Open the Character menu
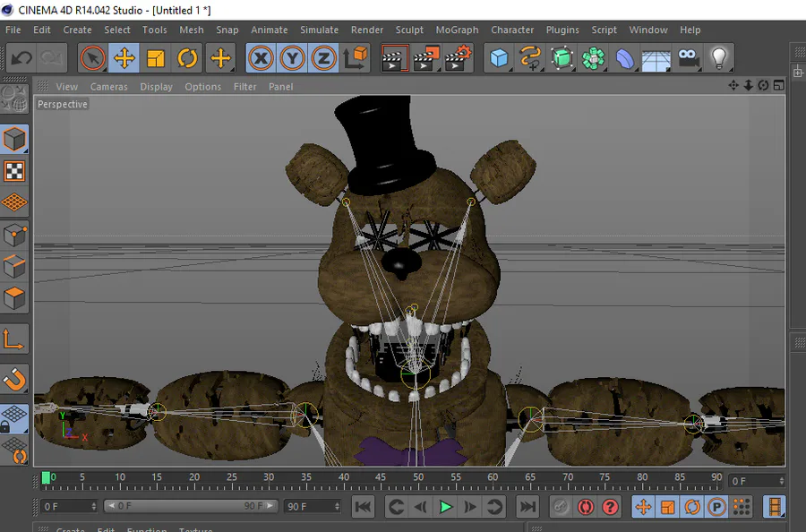 [x=512, y=30]
